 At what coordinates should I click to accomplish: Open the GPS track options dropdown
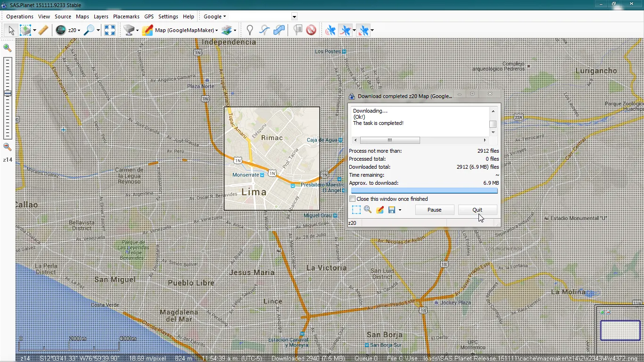pos(354,30)
